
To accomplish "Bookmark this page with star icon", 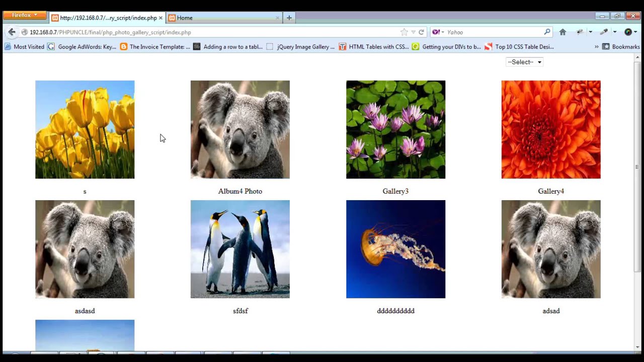I will (x=404, y=32).
